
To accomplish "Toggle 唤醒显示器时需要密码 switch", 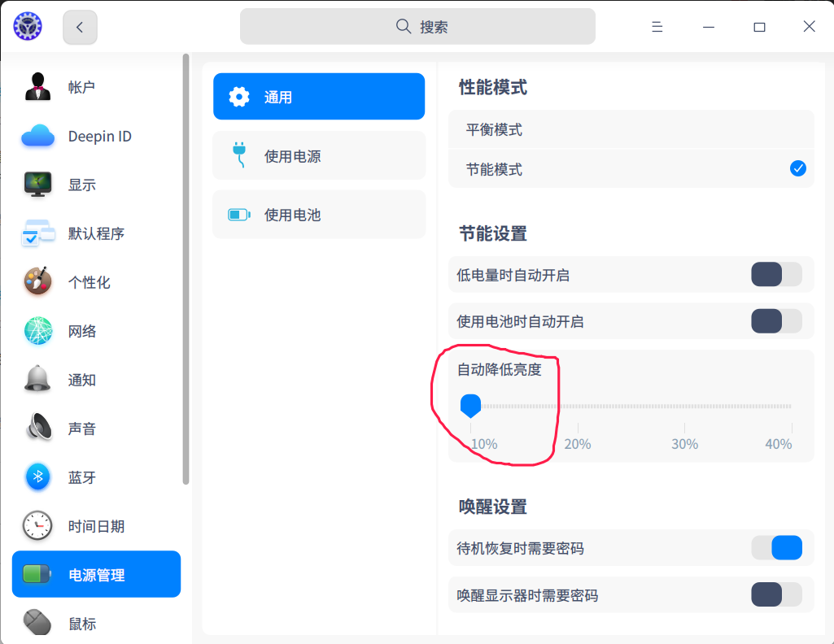I will [776, 594].
